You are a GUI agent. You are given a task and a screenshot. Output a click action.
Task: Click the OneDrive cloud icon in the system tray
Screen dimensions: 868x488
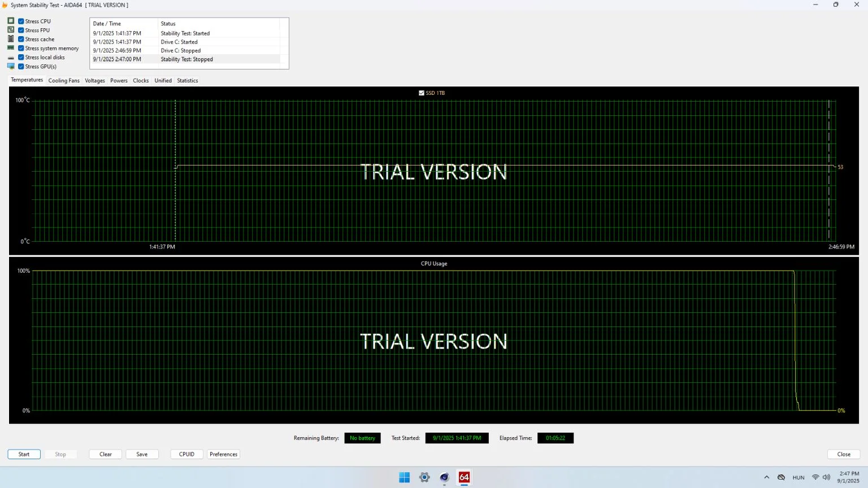coord(781,477)
